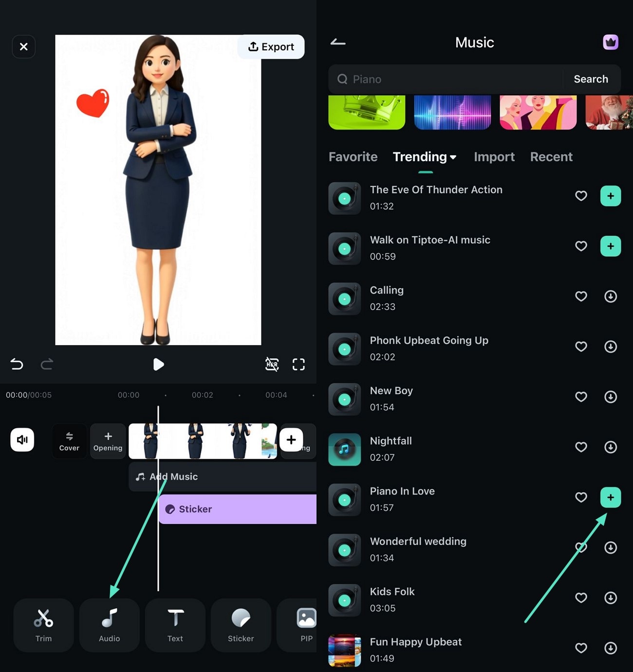Favorite the Calling track

pos(581,296)
